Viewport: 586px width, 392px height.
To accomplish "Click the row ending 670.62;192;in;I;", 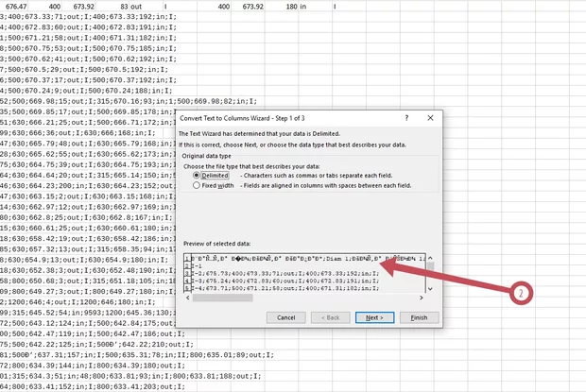I will 88,59.
